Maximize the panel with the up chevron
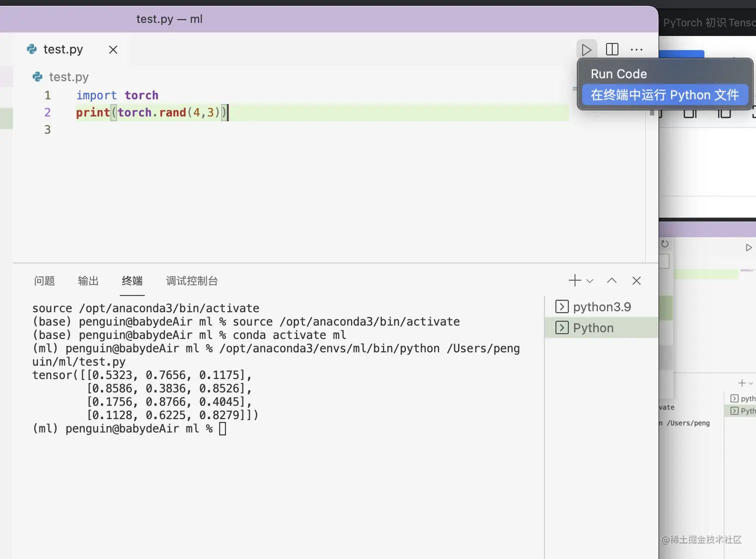 611,280
